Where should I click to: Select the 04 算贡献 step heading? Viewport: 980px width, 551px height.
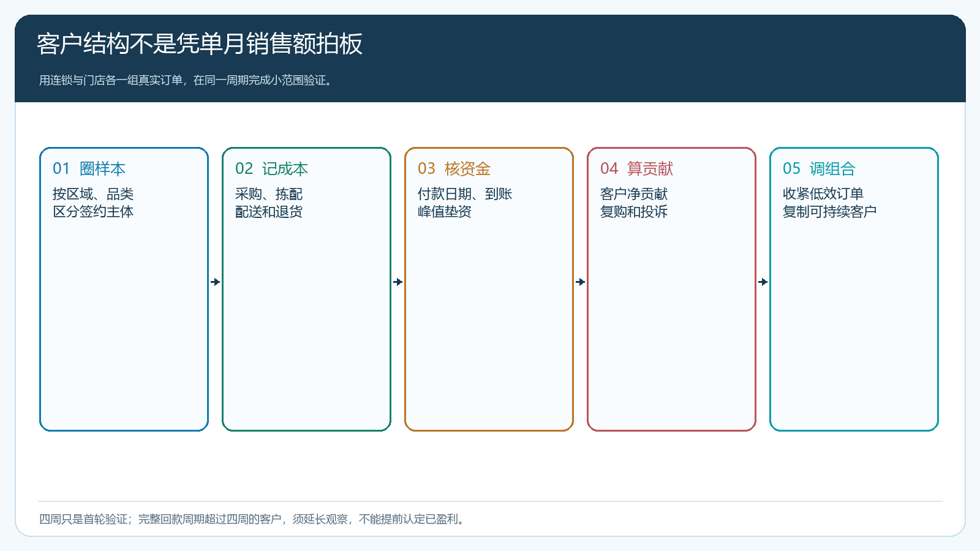636,168
